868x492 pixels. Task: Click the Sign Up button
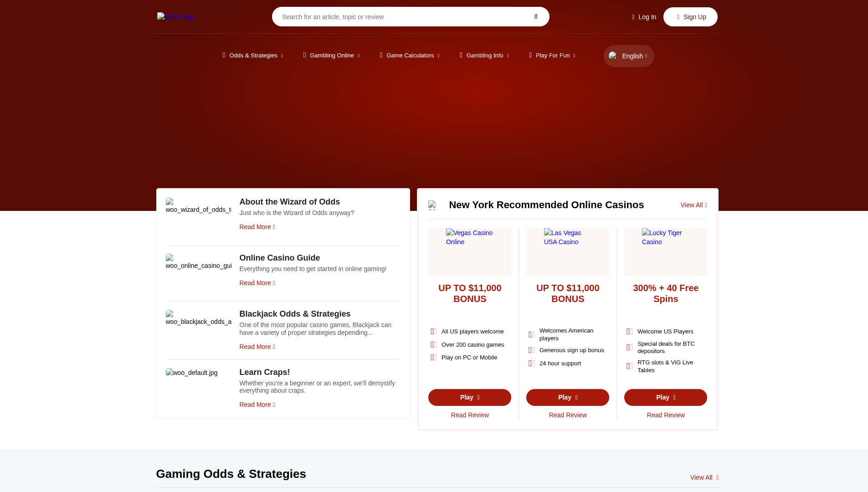point(690,17)
